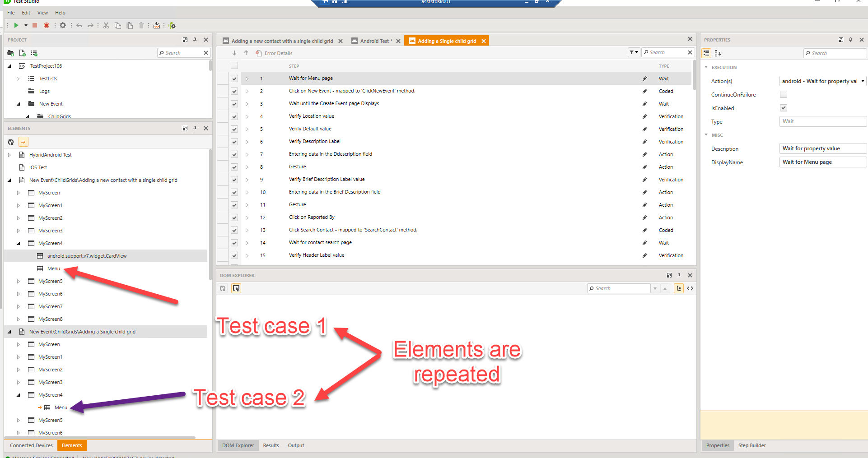This screenshot has width=868, height=458.
Task: Toggle the DOM Explorer element picker icon
Action: [236, 288]
